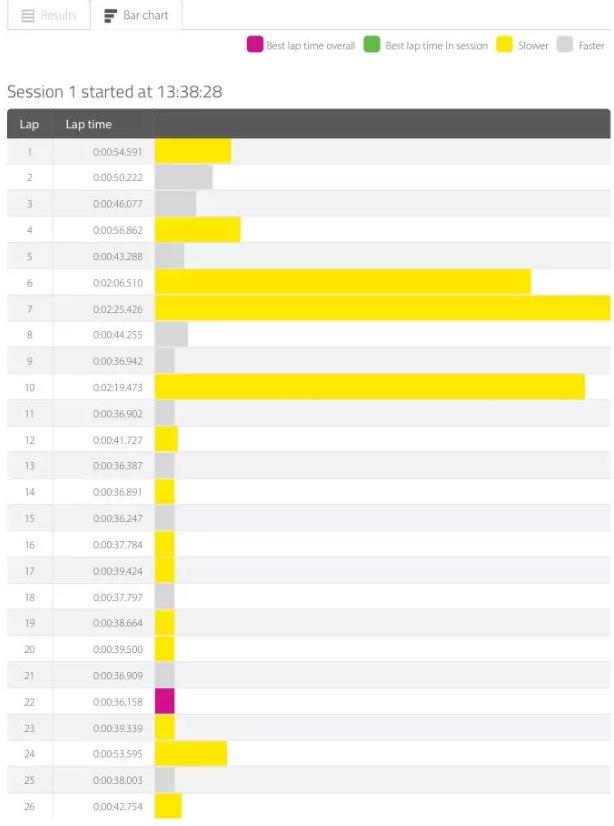Click the grey Faster legend swatch
This screenshot has height=826, width=614.
pos(565,45)
